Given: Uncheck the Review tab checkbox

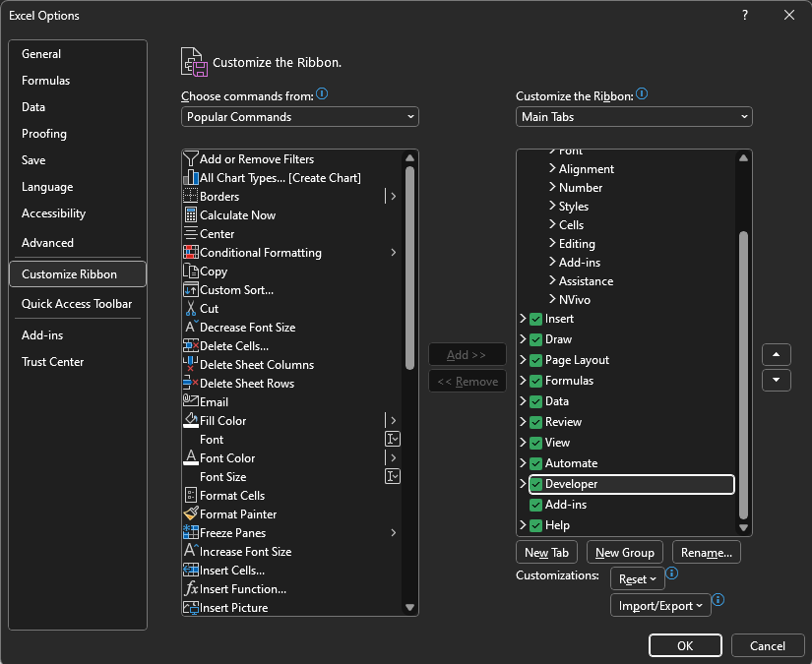Looking at the screenshot, I should click(536, 422).
